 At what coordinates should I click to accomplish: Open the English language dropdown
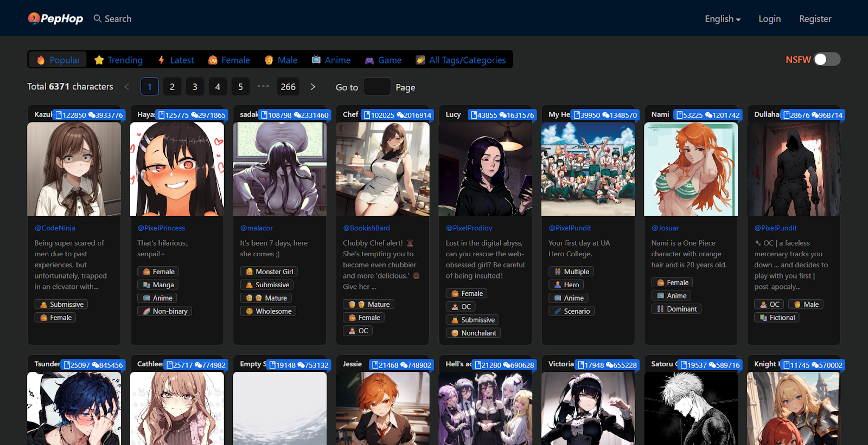pyautogui.click(x=722, y=19)
